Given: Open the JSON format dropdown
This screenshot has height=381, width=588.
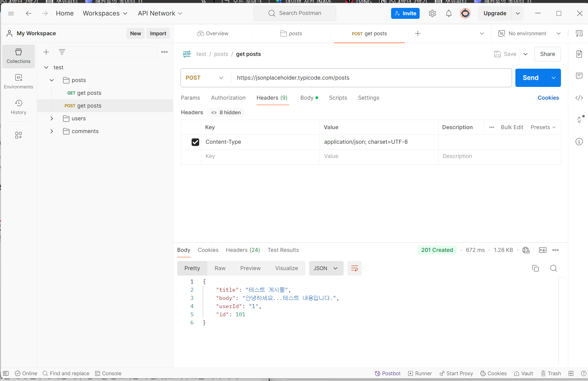Looking at the screenshot, I should tap(326, 268).
